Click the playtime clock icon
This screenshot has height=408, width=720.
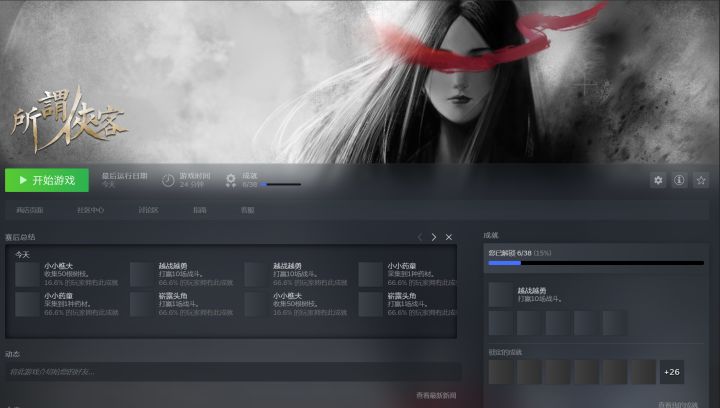coord(168,180)
